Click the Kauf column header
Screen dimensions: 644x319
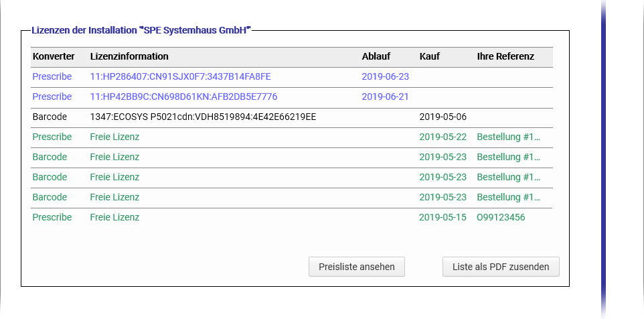(x=429, y=56)
